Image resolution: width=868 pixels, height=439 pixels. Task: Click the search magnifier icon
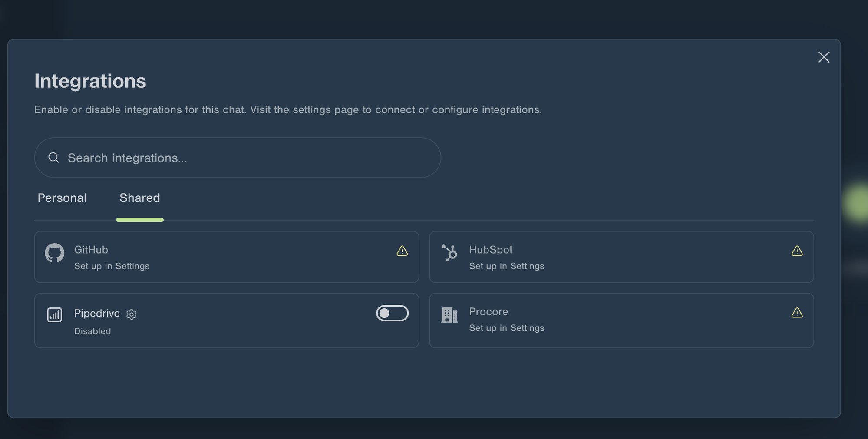pyautogui.click(x=53, y=158)
